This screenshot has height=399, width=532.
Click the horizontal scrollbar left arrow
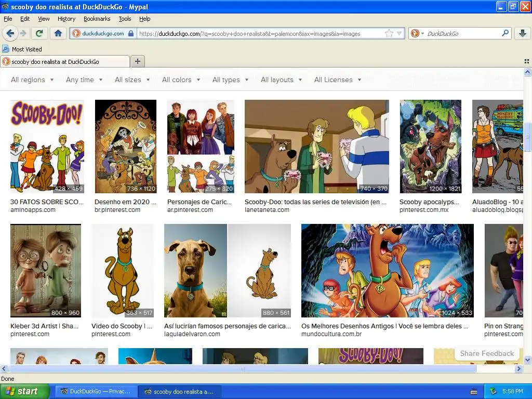(4, 368)
